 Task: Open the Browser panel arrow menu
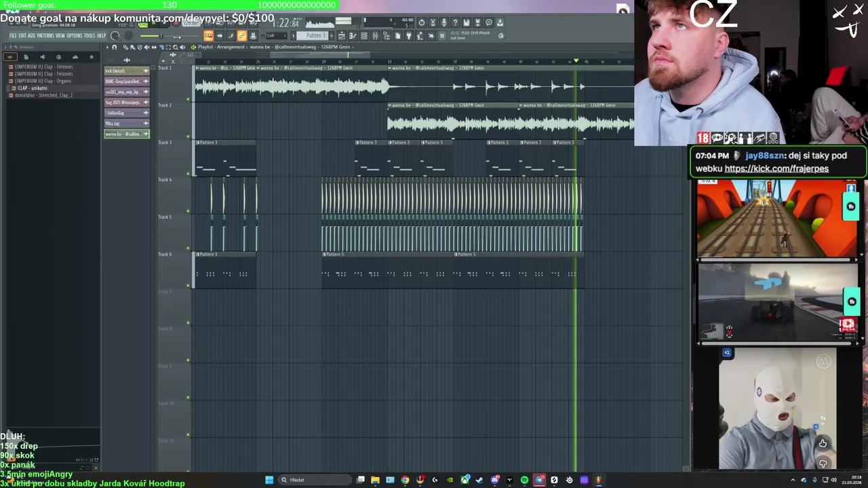click(5, 47)
